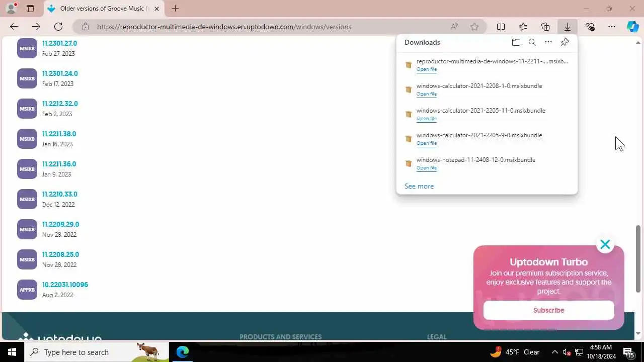Image resolution: width=644 pixels, height=362 pixels.
Task: Open the Collections icon
Action: click(545, 27)
